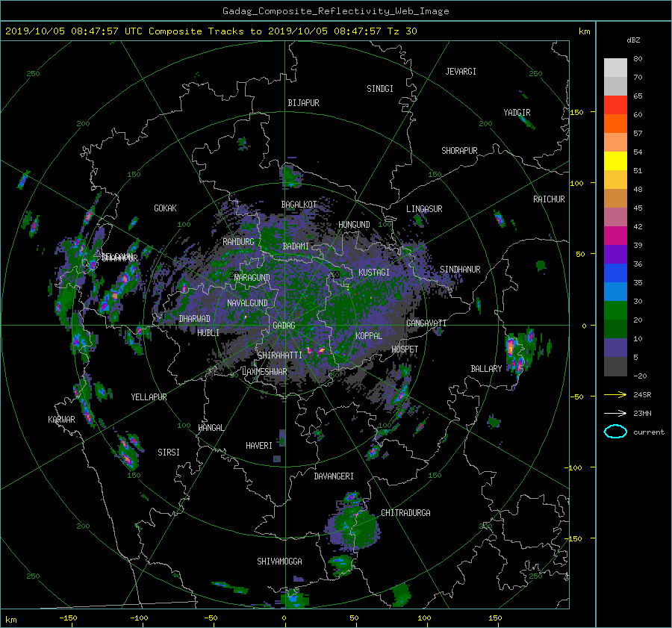The image size is (672, 628).
Task: Click the UTC Composite Tracks timestamp header
Action: (x=211, y=31)
